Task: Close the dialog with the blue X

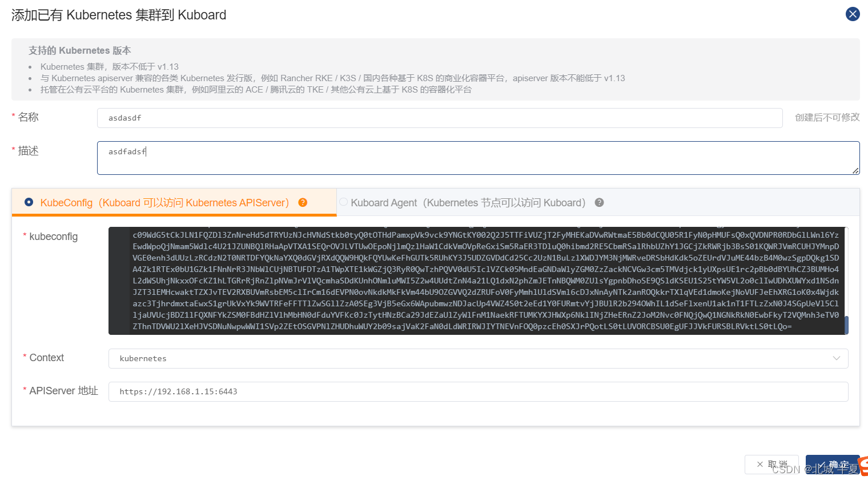Action: pos(853,14)
